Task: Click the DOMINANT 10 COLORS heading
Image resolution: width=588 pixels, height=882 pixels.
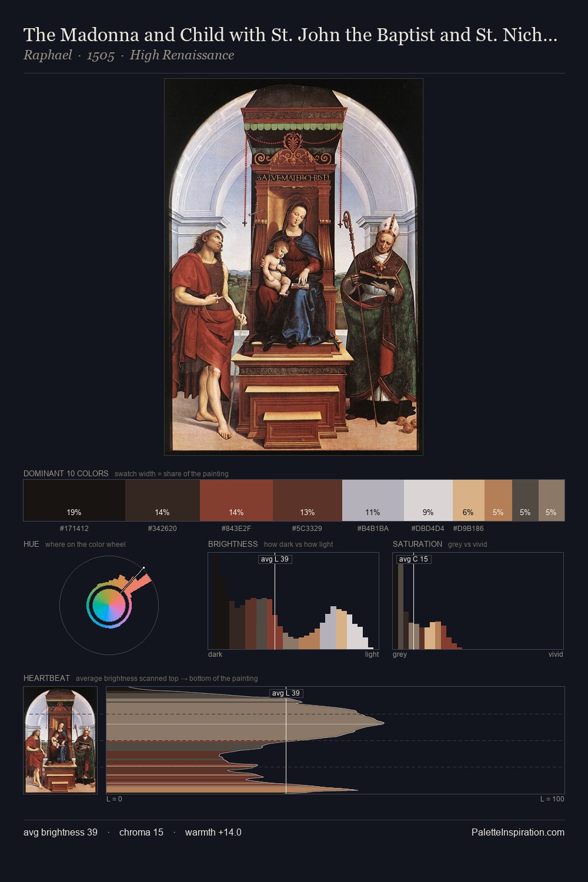Action: click(66, 473)
